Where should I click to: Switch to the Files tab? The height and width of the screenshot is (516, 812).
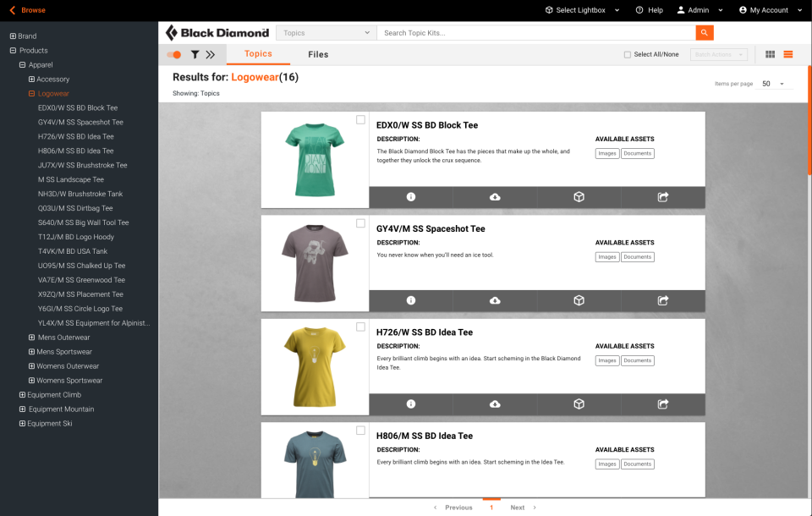318,54
